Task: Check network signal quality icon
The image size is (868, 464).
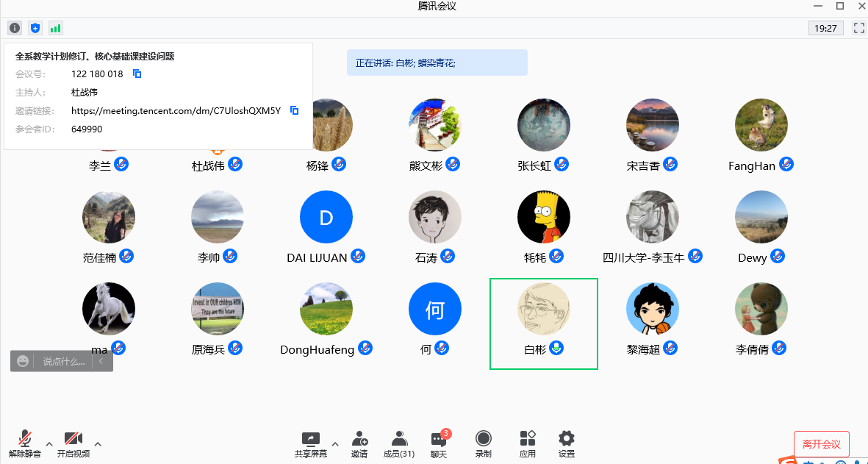Action: [55, 27]
